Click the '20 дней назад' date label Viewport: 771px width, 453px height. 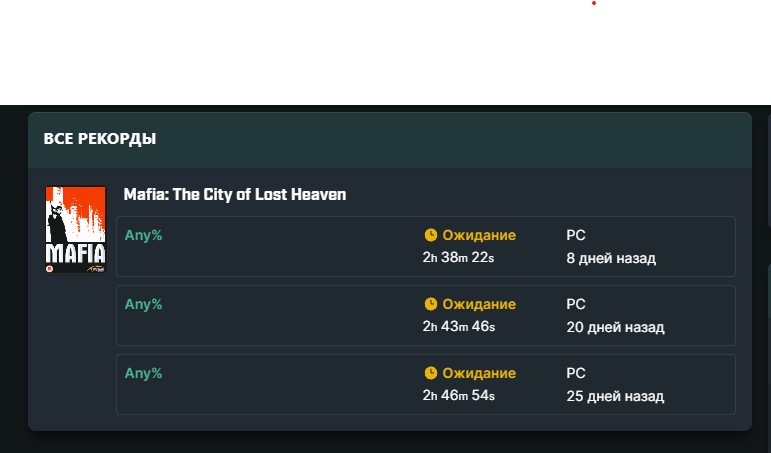pyautogui.click(x=615, y=327)
